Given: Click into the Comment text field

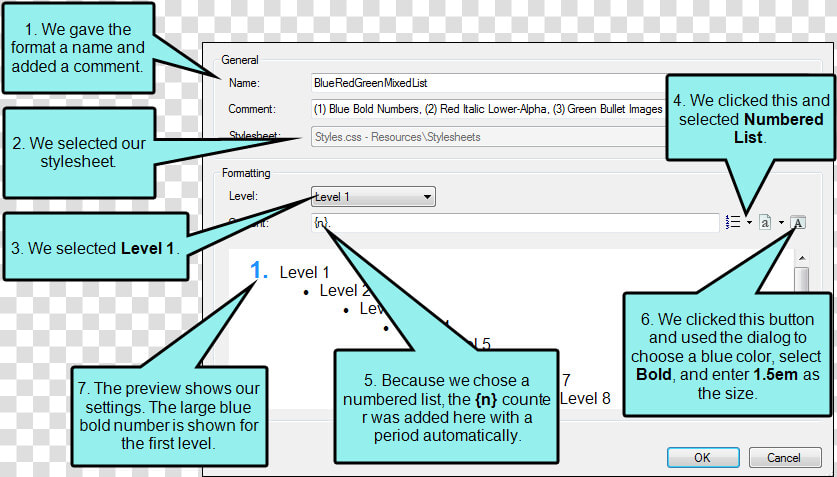Looking at the screenshot, I should pos(488,109).
